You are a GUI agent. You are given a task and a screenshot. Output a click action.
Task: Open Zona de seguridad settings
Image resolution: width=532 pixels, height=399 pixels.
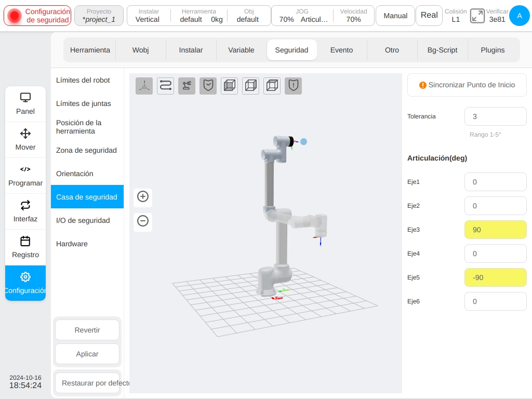click(x=87, y=150)
